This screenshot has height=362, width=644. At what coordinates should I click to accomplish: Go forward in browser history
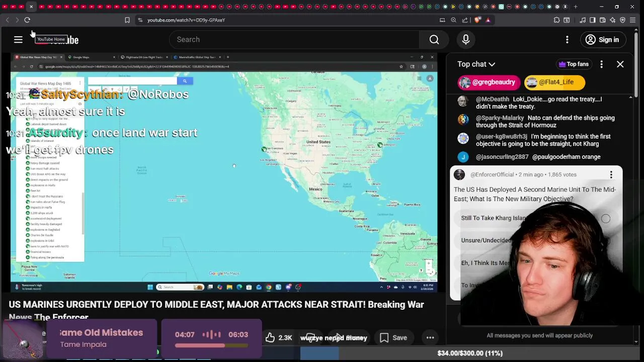(x=17, y=20)
